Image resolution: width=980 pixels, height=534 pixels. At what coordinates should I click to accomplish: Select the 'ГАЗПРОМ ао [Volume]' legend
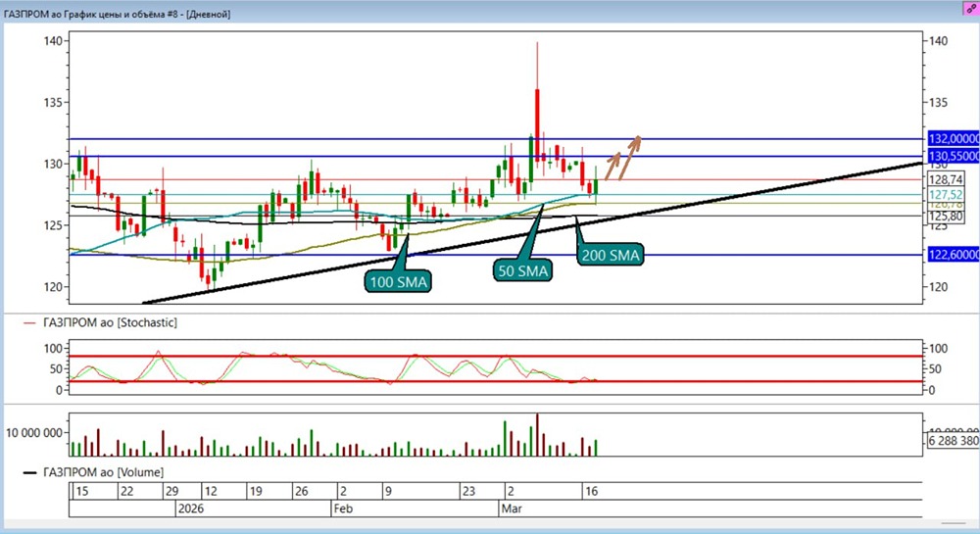tap(103, 472)
